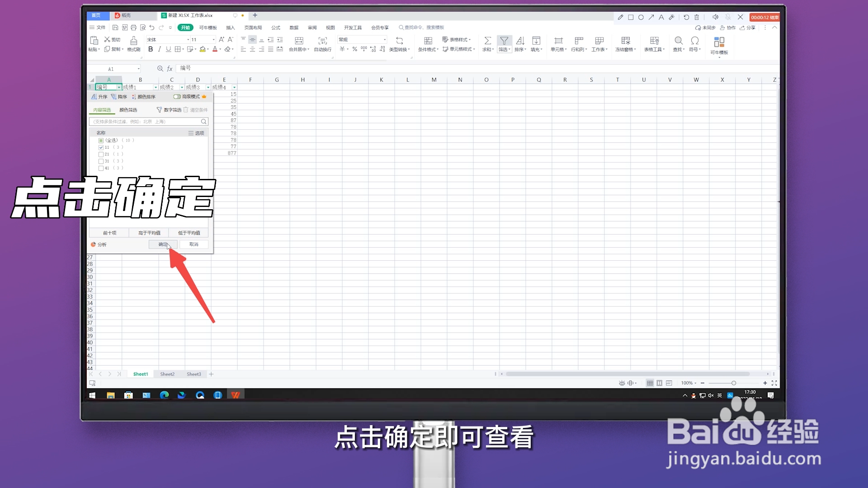Select the 自动换行 wrap text icon
Image resolution: width=868 pixels, height=488 pixels.
322,44
